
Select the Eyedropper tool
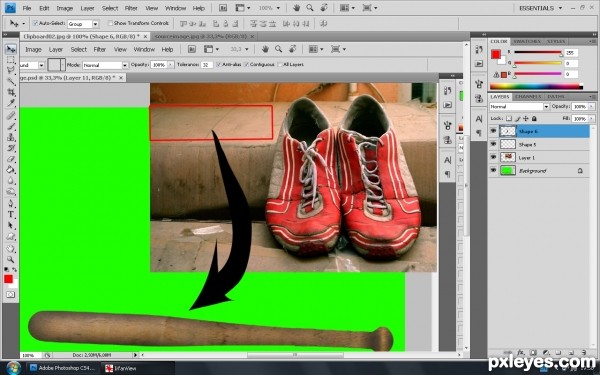(11, 103)
